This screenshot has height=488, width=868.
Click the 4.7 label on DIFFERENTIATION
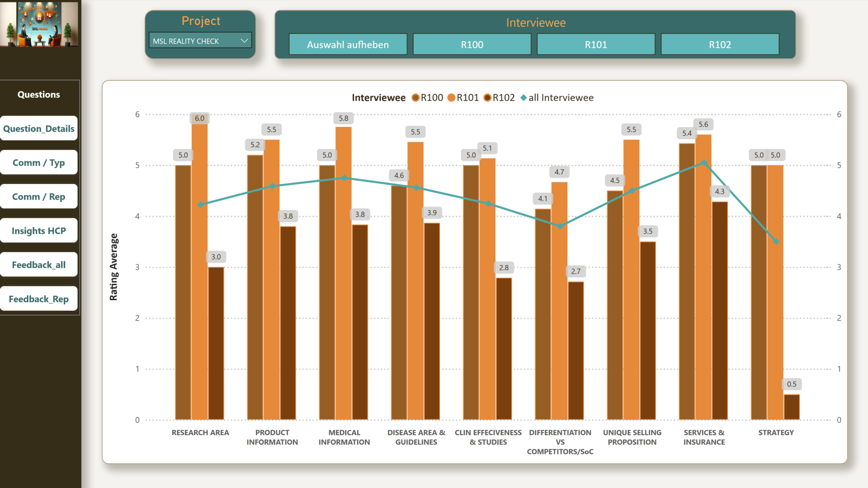point(559,172)
